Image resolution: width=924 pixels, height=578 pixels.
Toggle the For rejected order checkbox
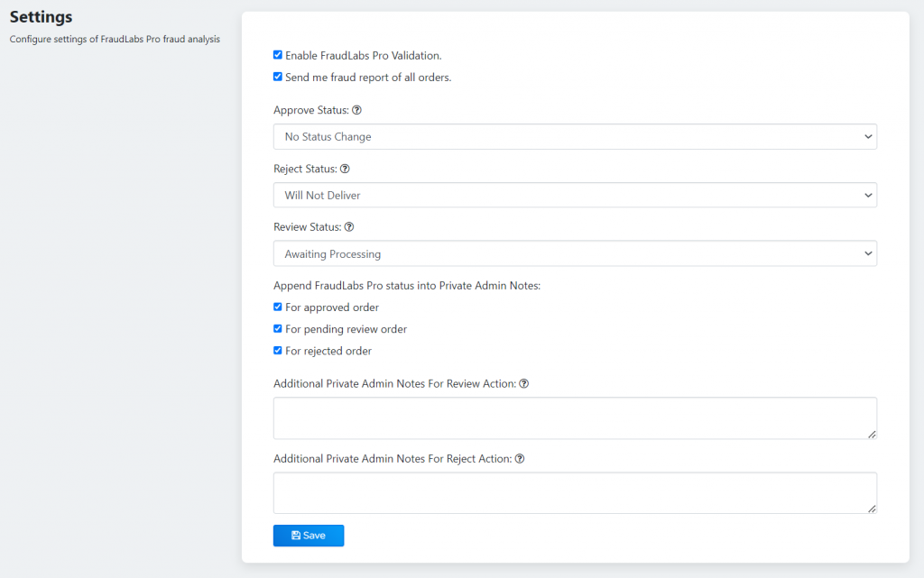click(x=278, y=351)
